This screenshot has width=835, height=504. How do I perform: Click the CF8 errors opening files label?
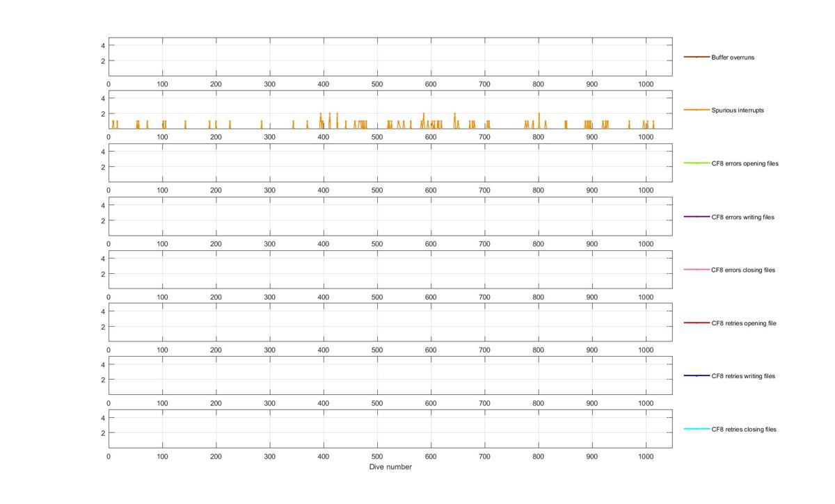(745, 163)
